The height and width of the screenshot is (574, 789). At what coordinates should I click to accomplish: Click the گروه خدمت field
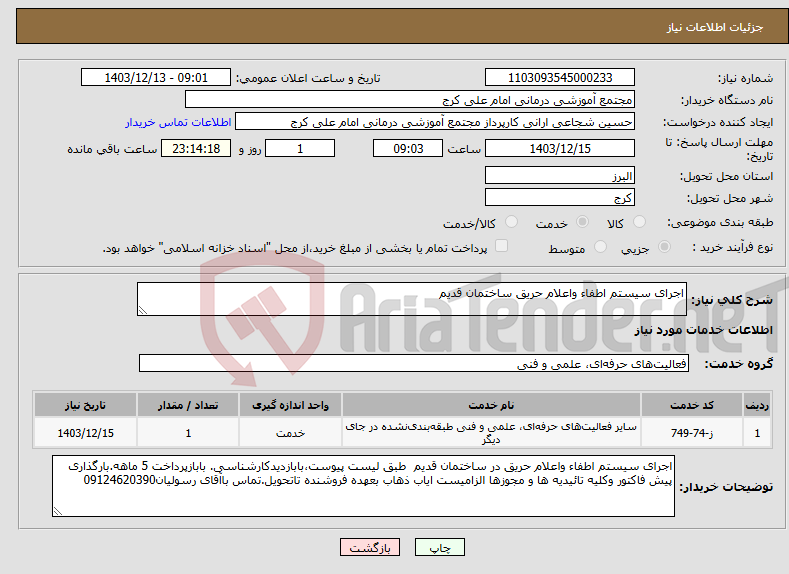[414, 363]
